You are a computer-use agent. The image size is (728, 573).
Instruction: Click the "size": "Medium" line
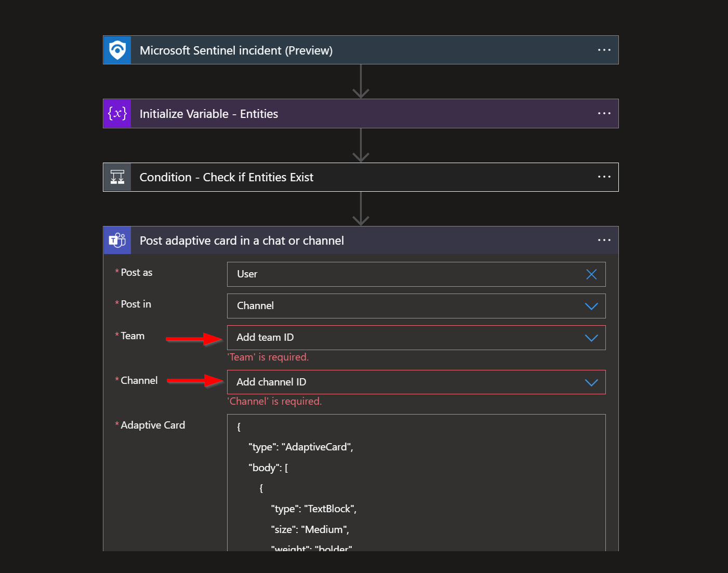click(310, 529)
